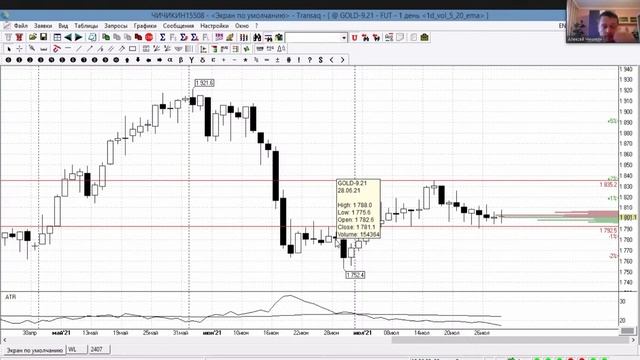Image resolution: width=640 pixels, height=360 pixels.
Task: Click the green right arrow icon
Action: click(78, 38)
